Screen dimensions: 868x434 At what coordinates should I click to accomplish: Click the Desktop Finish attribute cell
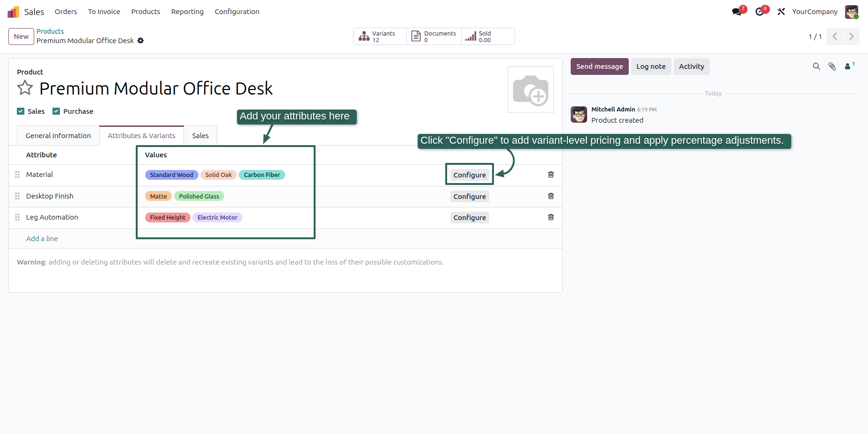50,196
